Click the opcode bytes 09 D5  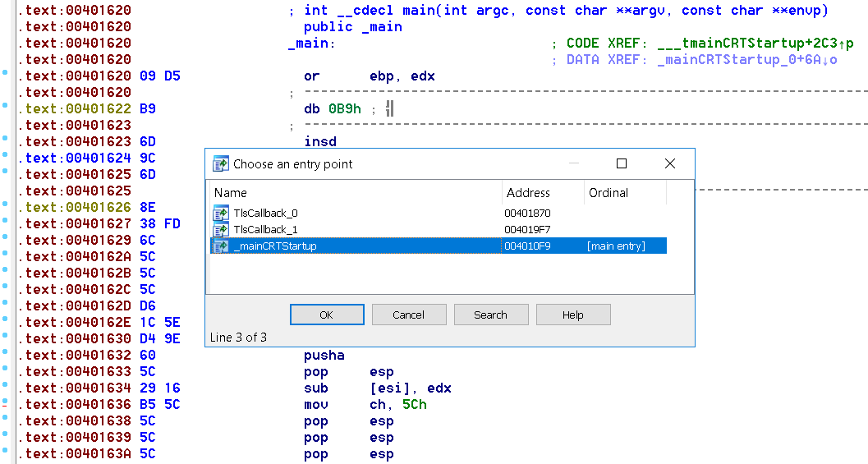(x=160, y=76)
